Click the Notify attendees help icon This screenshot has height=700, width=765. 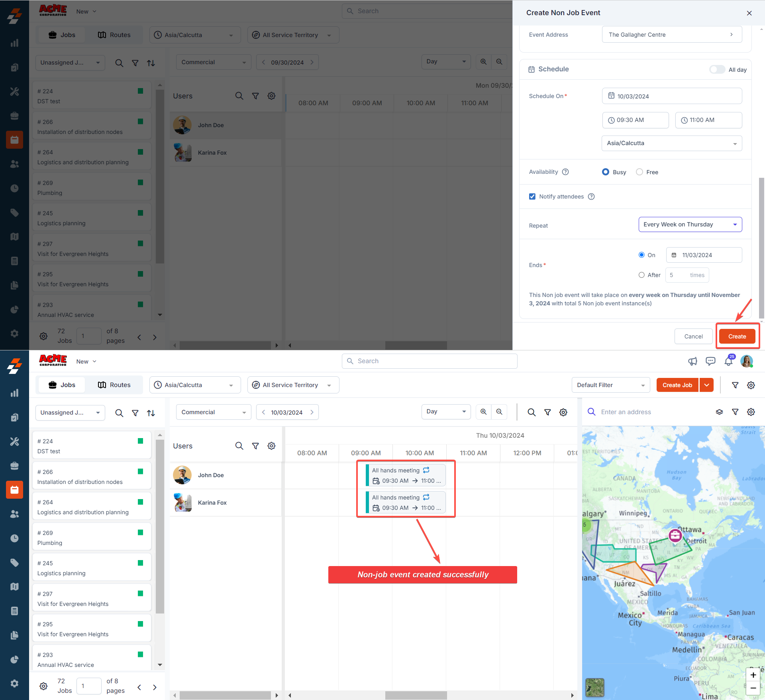(591, 197)
